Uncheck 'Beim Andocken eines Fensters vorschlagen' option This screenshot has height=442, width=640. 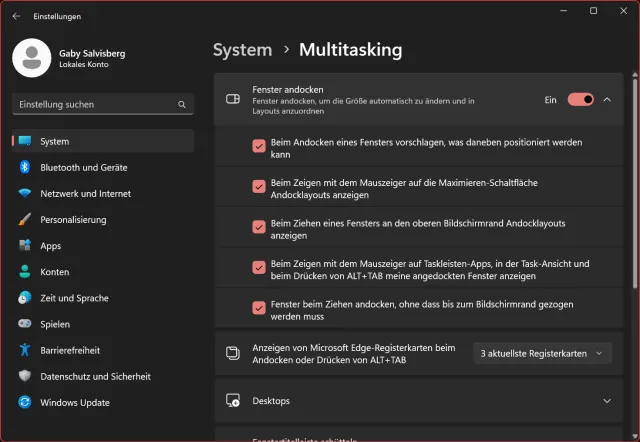click(x=259, y=146)
